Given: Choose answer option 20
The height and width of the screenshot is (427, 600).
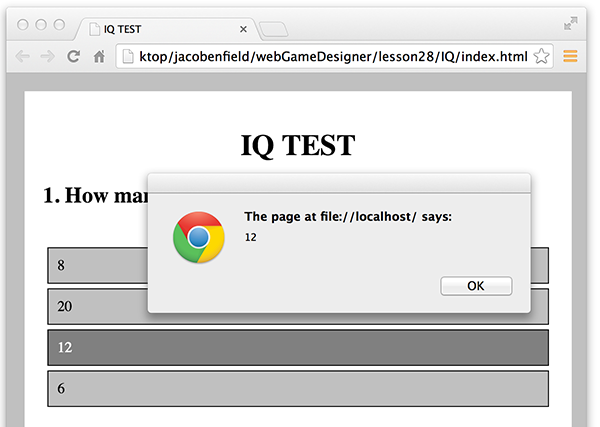Looking at the screenshot, I should [x=95, y=306].
